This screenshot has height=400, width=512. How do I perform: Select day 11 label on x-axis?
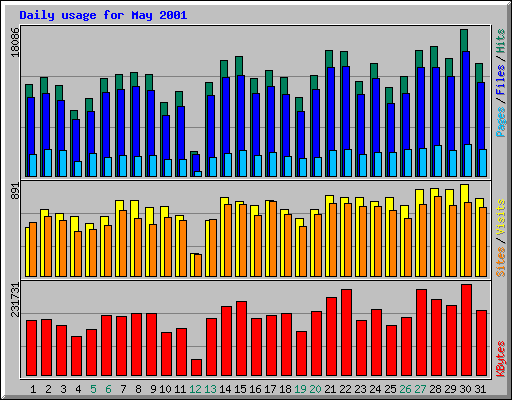180,389
